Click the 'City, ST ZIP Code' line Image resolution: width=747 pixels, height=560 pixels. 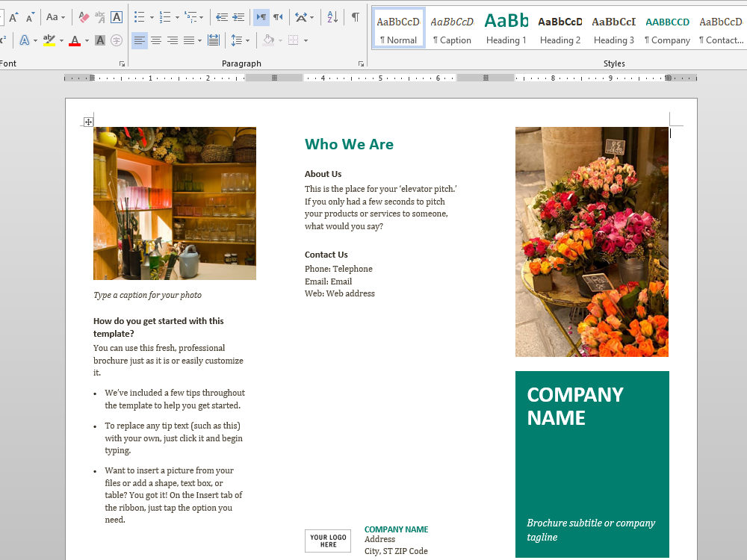396,551
